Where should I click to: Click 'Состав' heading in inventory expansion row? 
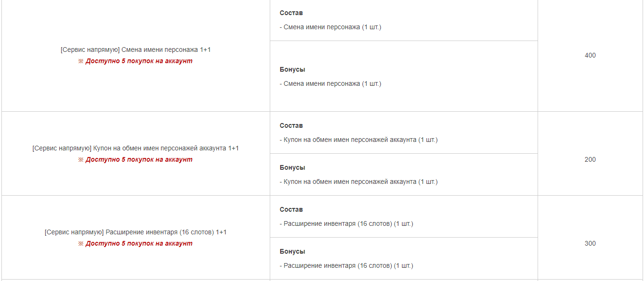coord(291,209)
